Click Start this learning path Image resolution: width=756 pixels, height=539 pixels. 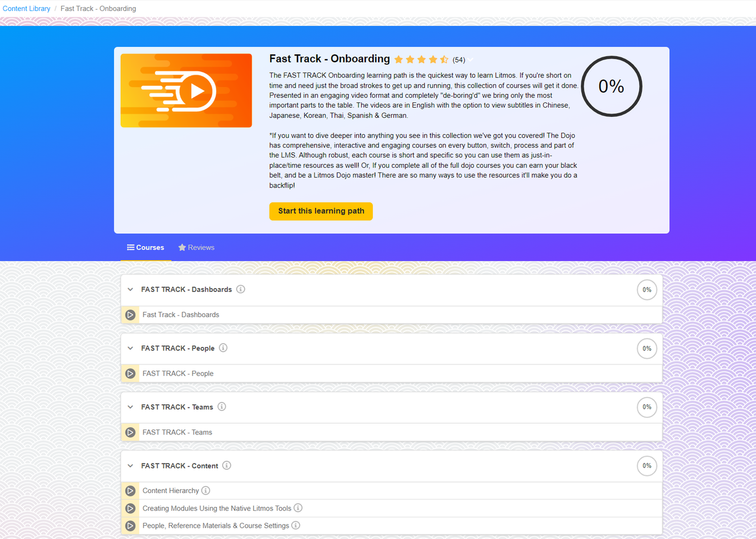321,211
